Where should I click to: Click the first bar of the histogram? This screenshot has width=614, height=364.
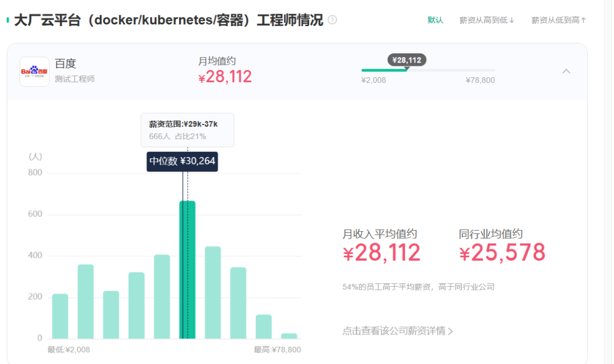pos(60,316)
